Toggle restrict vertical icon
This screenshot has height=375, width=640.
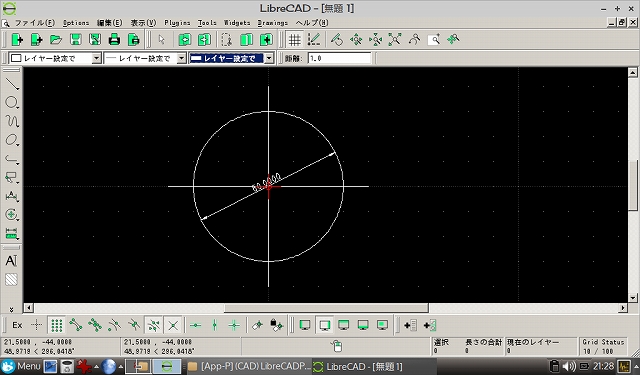[215, 325]
